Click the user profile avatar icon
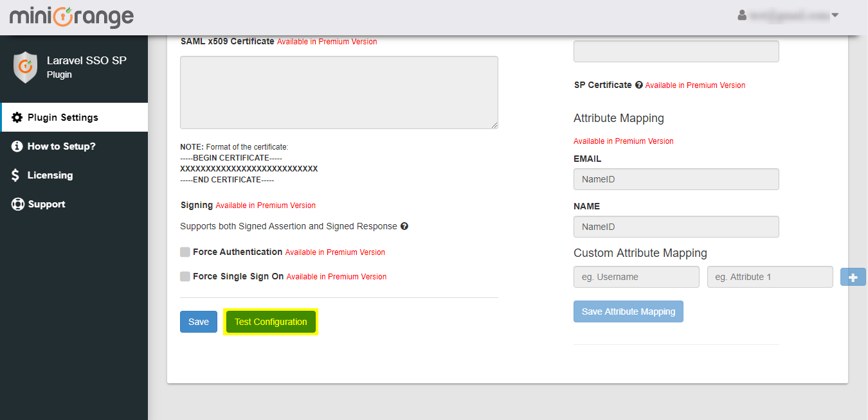 (x=742, y=15)
